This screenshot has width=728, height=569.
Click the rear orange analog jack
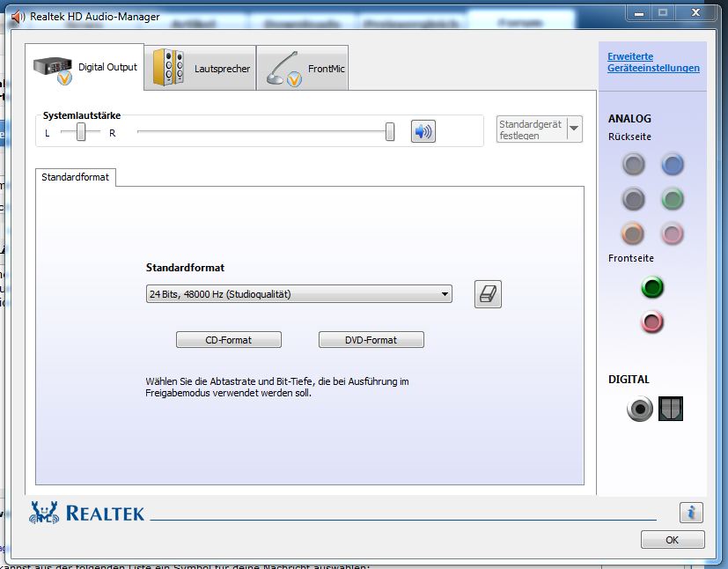pyautogui.click(x=633, y=233)
